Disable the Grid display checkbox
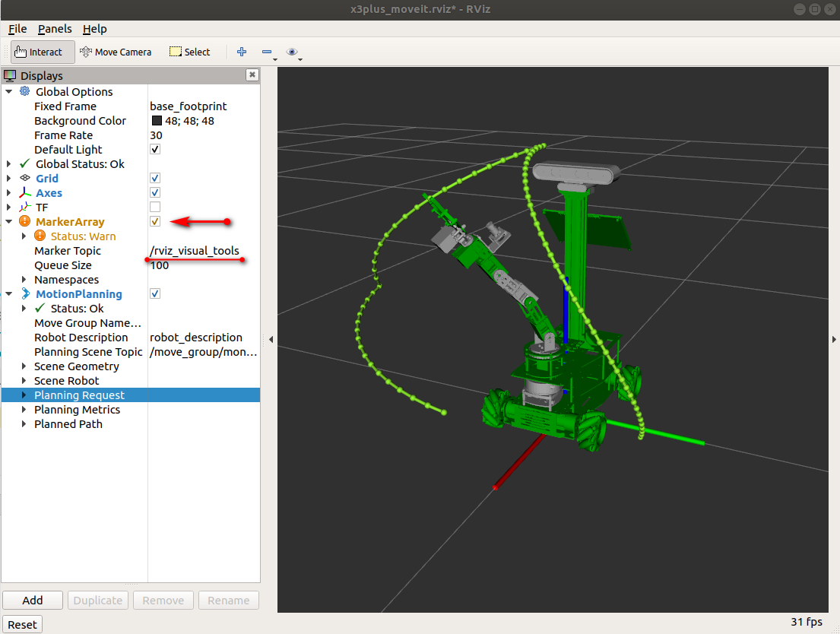The height and width of the screenshot is (634, 840). click(155, 178)
